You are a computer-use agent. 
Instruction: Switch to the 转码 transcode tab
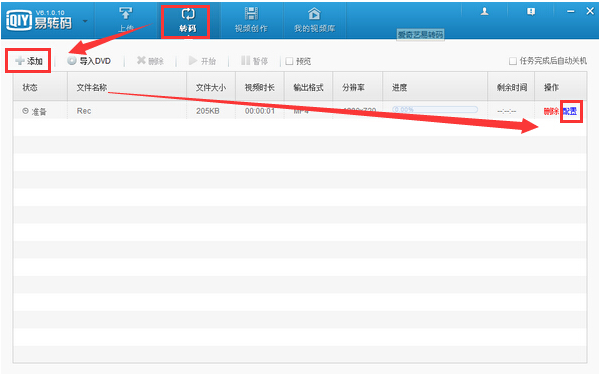(188, 20)
